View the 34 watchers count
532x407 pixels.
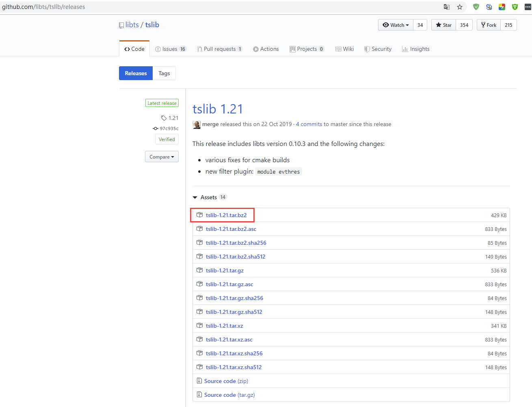click(x=420, y=25)
